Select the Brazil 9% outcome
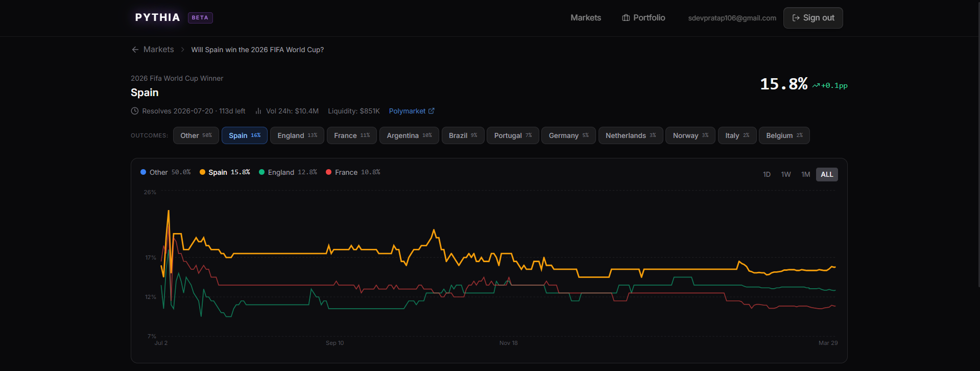This screenshot has width=980, height=371. pyautogui.click(x=463, y=135)
